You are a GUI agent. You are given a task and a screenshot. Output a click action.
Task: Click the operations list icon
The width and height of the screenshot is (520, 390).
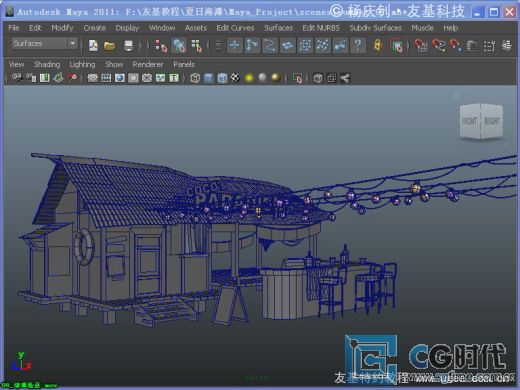[489, 46]
